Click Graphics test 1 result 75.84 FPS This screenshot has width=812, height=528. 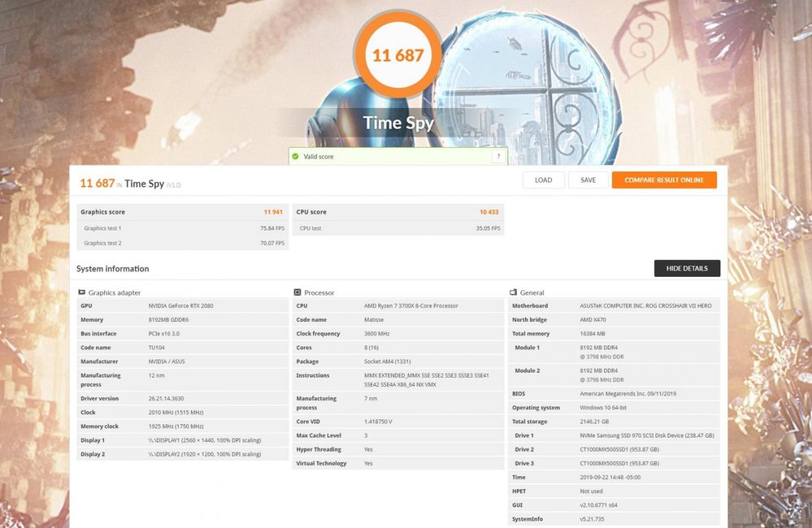pos(272,228)
